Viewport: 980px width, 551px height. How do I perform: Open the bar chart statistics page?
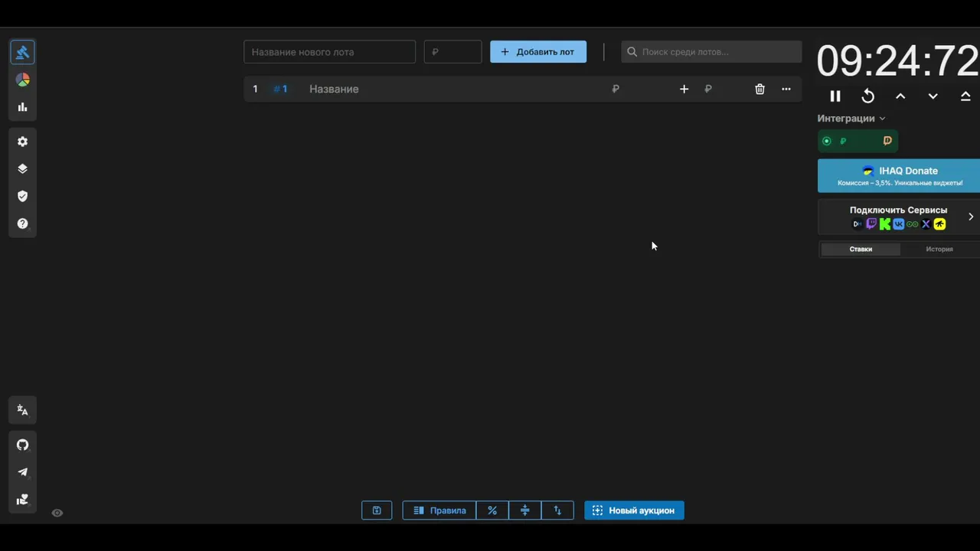22,107
